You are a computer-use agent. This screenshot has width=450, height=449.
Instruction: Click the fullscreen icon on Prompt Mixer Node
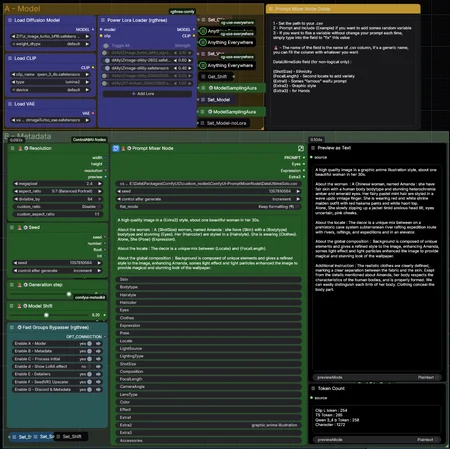pyautogui.click(x=301, y=148)
